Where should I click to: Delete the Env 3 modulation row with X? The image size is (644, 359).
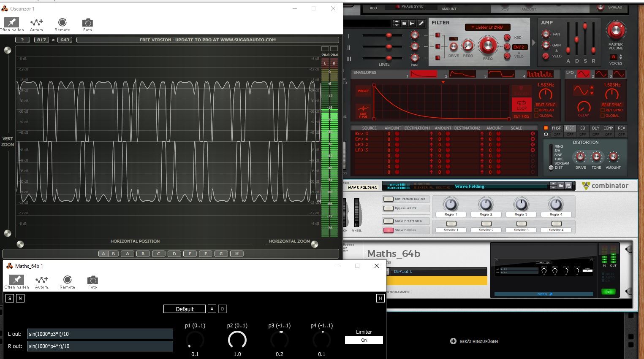pos(533,134)
